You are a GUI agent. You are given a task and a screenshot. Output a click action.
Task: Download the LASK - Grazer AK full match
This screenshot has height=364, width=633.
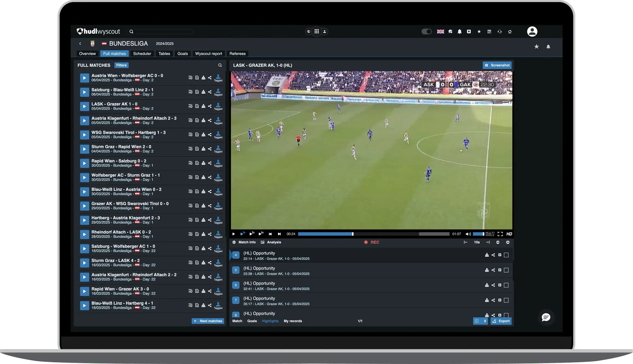[203, 106]
